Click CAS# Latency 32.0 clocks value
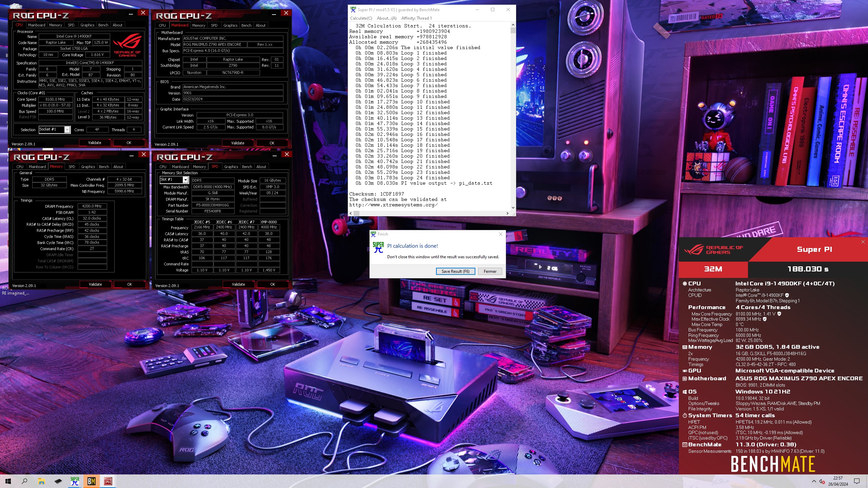This screenshot has height=488, width=868. click(92, 218)
